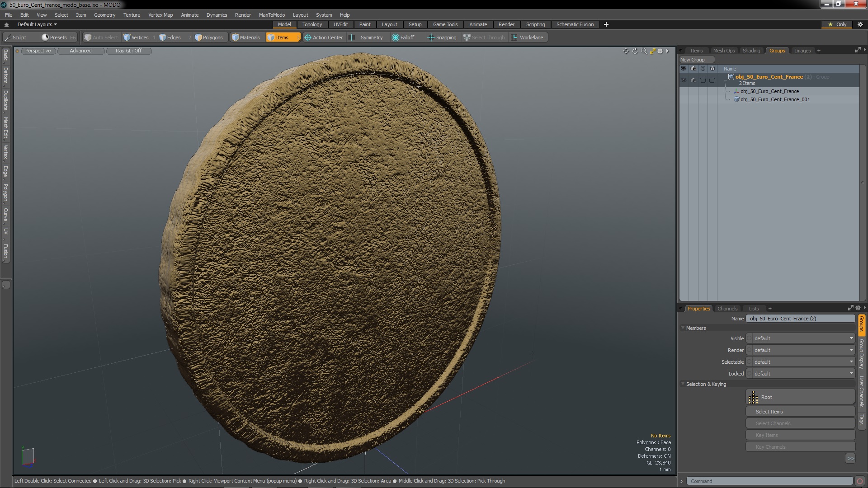The width and height of the screenshot is (868, 488).
Task: Click the yellow viewport maximize arrows icon
Action: tap(652, 51)
